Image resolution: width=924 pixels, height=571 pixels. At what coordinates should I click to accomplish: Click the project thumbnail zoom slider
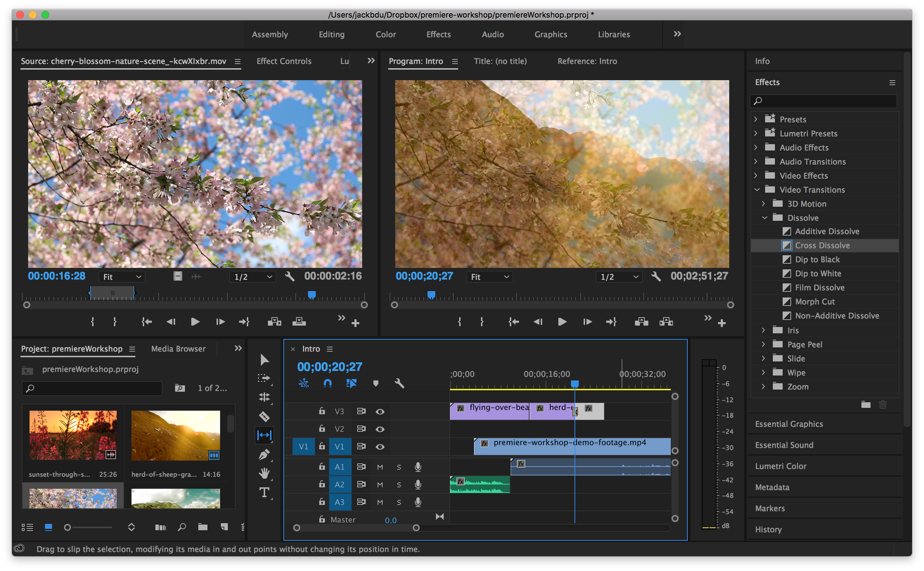[68, 527]
